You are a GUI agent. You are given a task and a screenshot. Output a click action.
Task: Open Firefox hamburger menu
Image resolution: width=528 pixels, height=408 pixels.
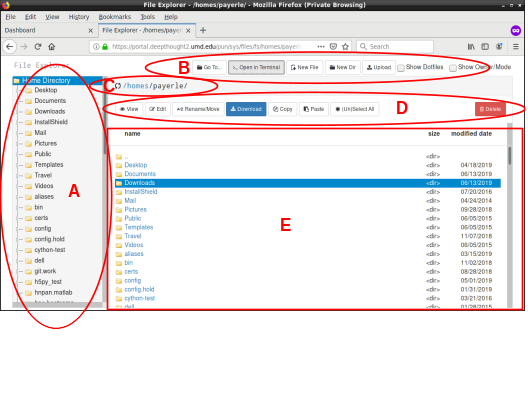(516, 46)
